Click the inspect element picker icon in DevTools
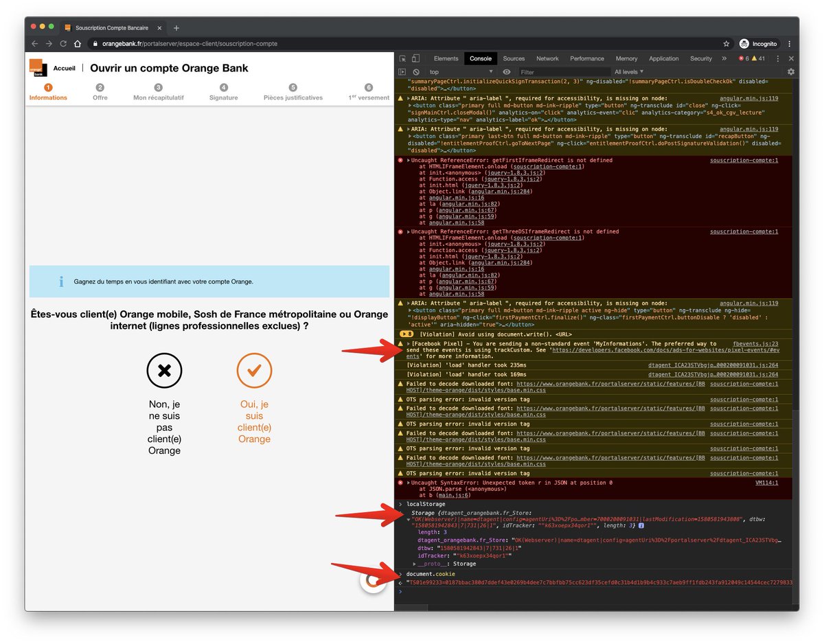Viewport: 824px width, 644px height. pyautogui.click(x=402, y=59)
